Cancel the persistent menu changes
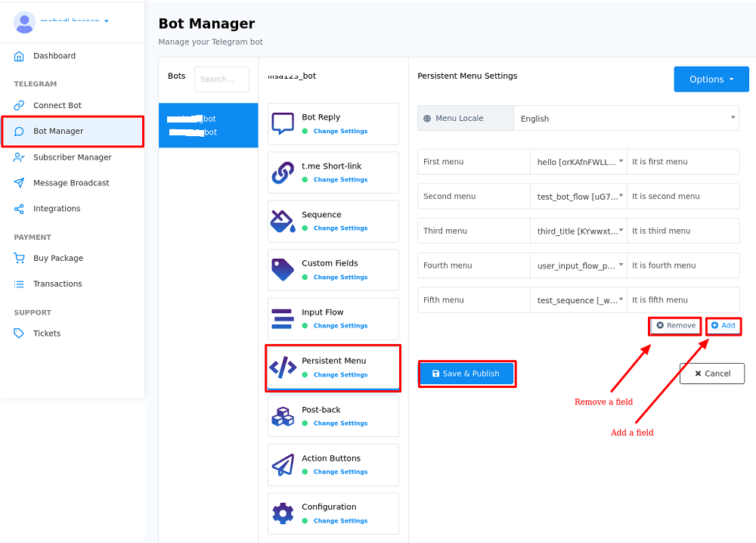Viewport: 756px width, 543px height. pyautogui.click(x=711, y=373)
